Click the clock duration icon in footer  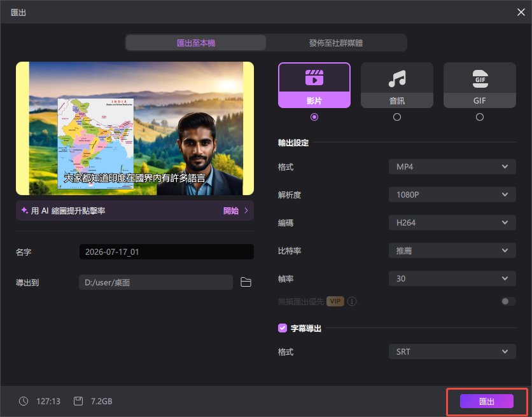coord(24,401)
